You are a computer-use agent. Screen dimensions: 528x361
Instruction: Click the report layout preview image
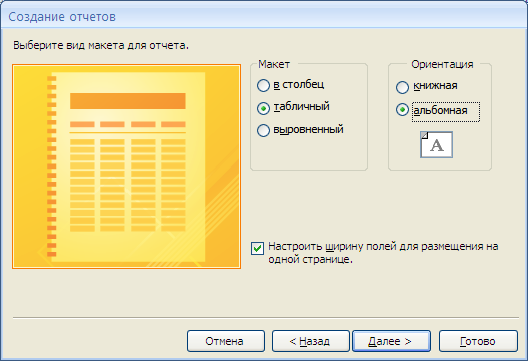point(127,166)
